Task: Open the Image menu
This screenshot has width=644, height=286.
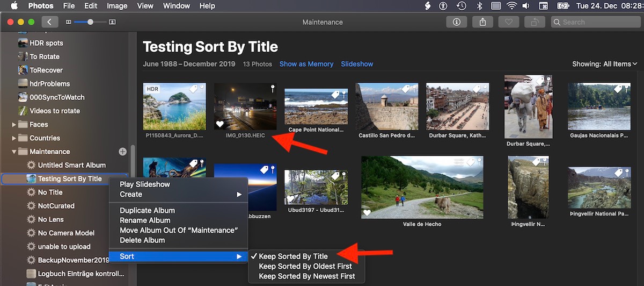Action: pyautogui.click(x=117, y=6)
